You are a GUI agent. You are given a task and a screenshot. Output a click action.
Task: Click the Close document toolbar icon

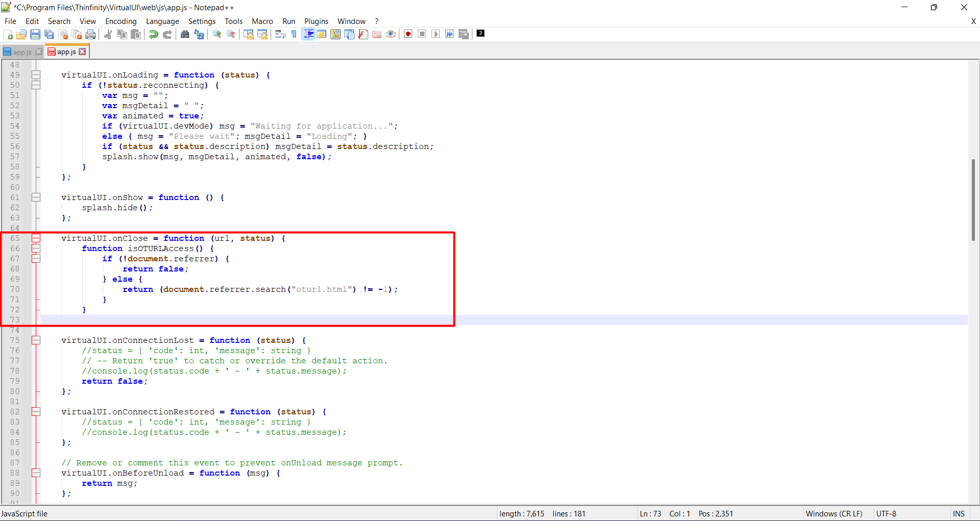[63, 34]
